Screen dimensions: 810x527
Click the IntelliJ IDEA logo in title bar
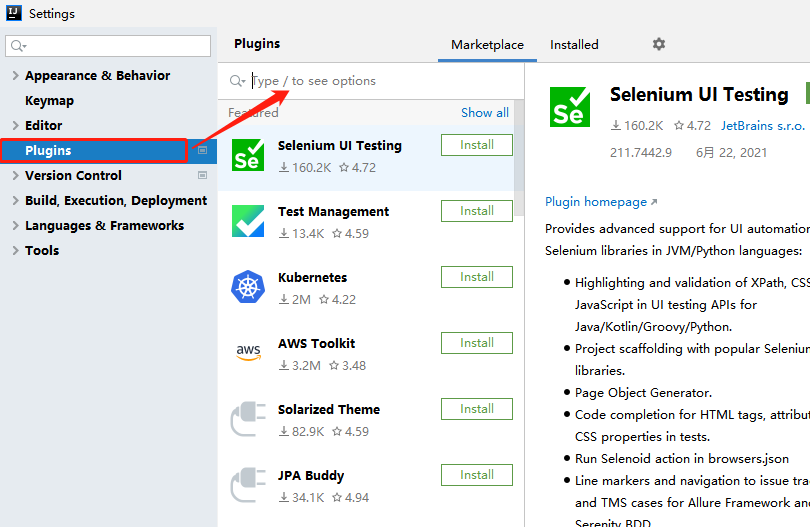coord(13,13)
